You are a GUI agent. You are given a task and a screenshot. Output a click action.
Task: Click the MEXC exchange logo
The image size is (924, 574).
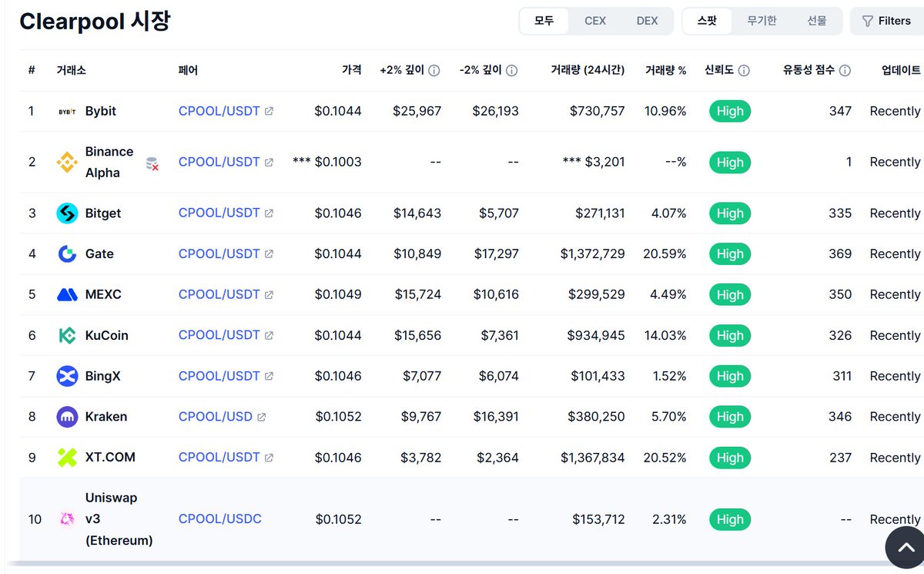pyautogui.click(x=68, y=294)
